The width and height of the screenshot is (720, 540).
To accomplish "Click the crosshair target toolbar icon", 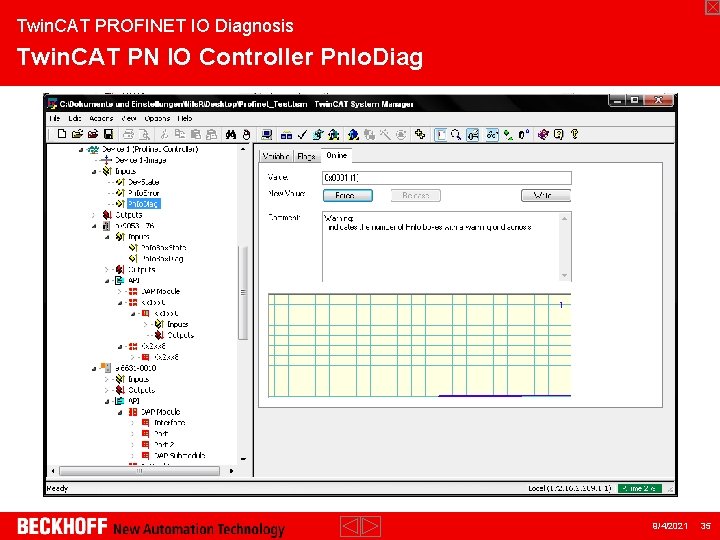I will pyautogui.click(x=420, y=135).
